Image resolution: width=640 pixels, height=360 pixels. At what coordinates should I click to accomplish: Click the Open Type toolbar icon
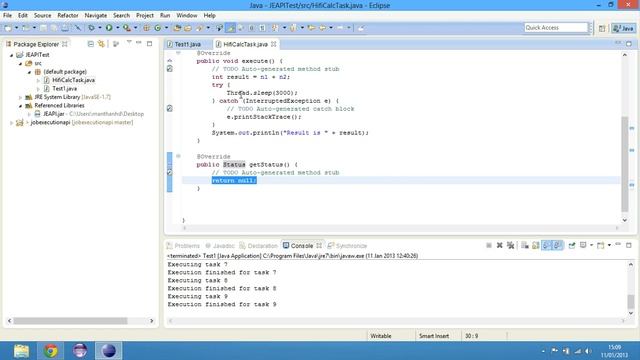pos(177,28)
